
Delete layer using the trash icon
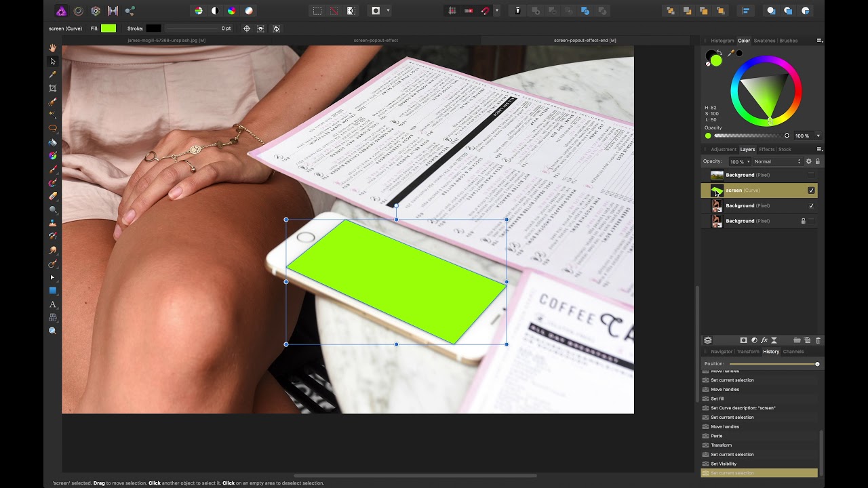tap(818, 340)
